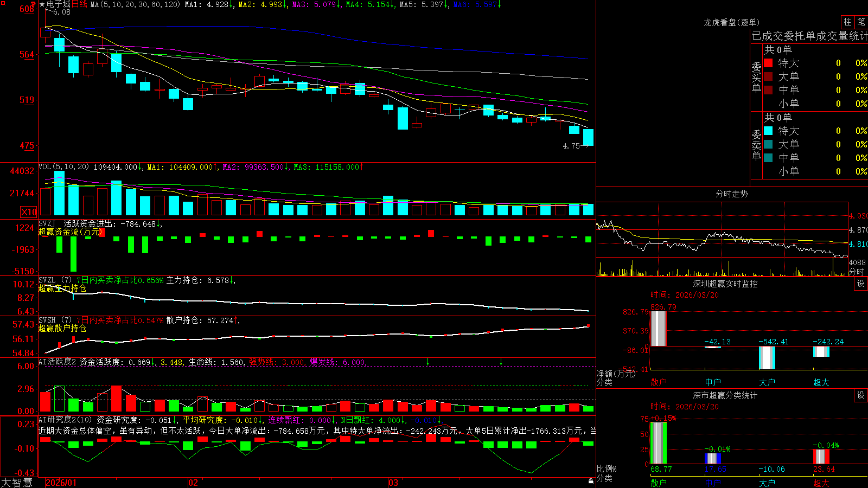Click the SVSH 散户持仓 indicator header
Image resolution: width=868 pixels, height=488 pixels.
click(x=139, y=320)
